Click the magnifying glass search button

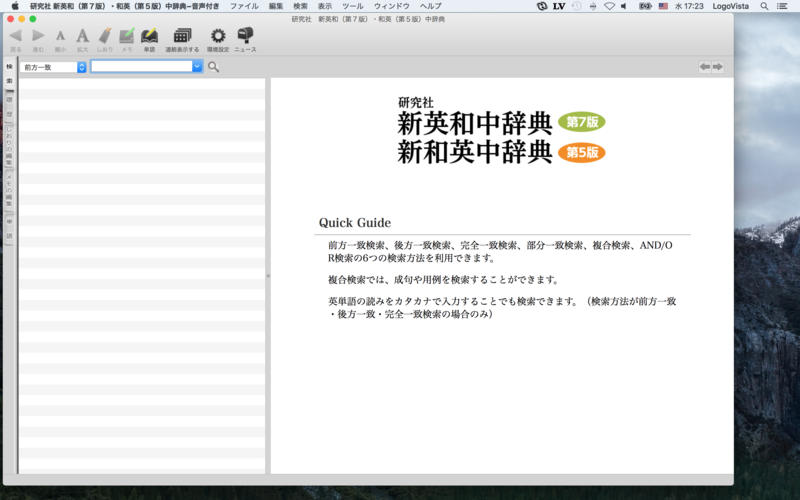214,67
